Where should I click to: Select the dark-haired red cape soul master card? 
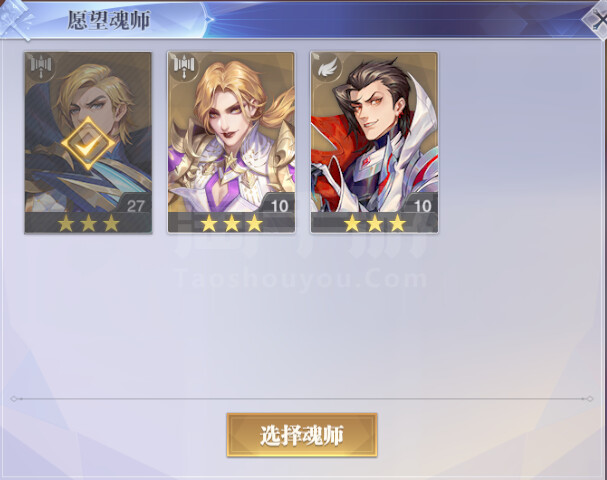[x=374, y=142]
